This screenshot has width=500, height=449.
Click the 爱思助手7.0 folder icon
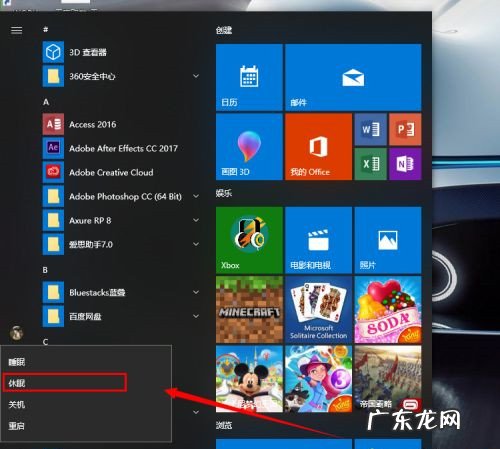point(53,244)
